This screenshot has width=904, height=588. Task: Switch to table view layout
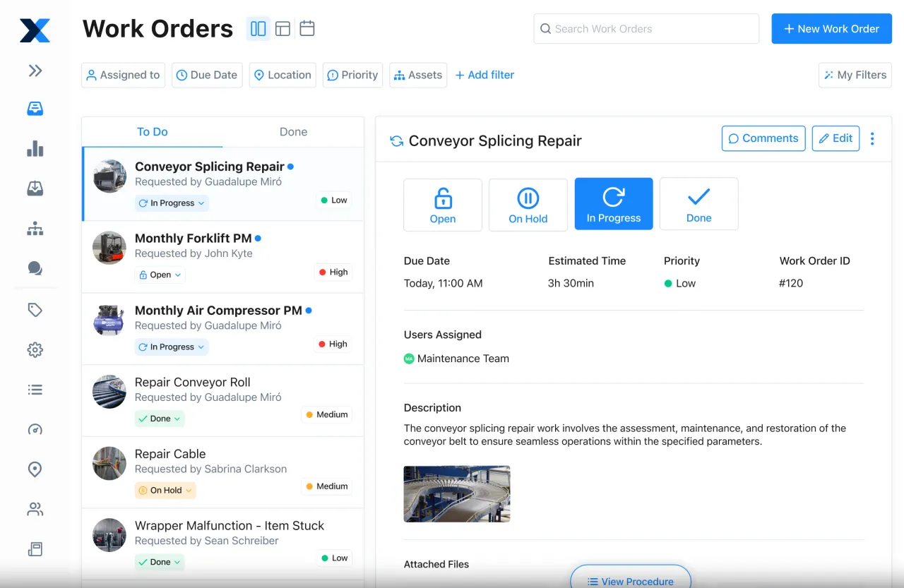click(282, 28)
